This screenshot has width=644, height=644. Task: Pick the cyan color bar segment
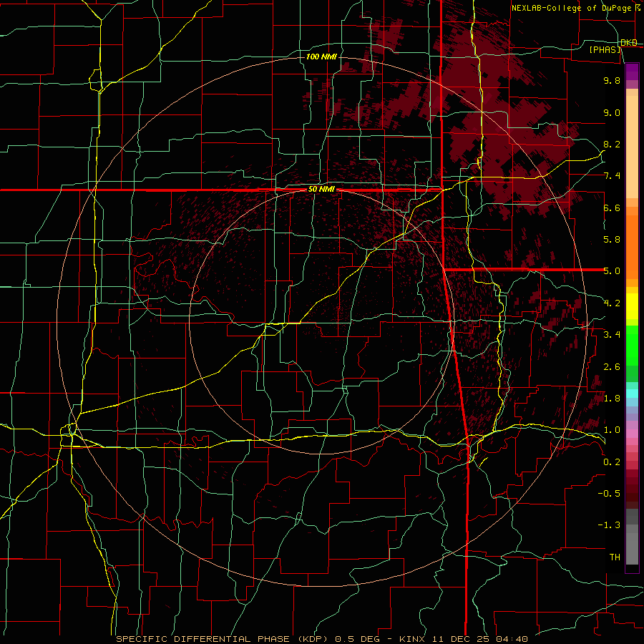click(632, 394)
